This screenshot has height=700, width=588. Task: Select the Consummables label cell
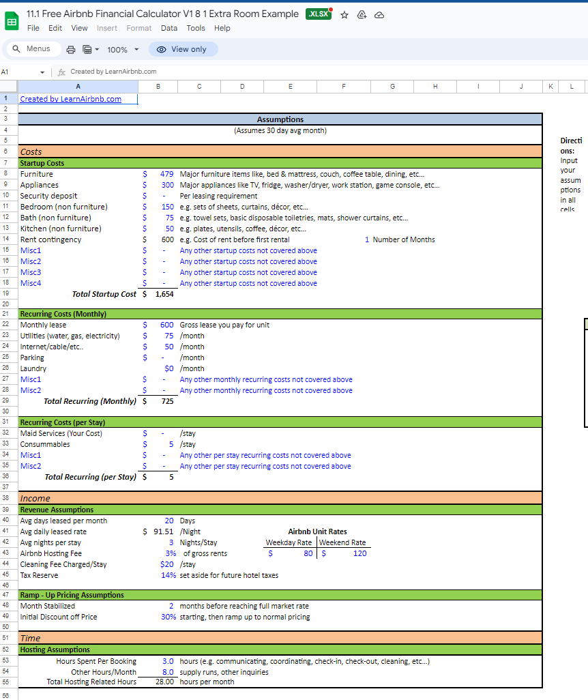[x=45, y=444]
